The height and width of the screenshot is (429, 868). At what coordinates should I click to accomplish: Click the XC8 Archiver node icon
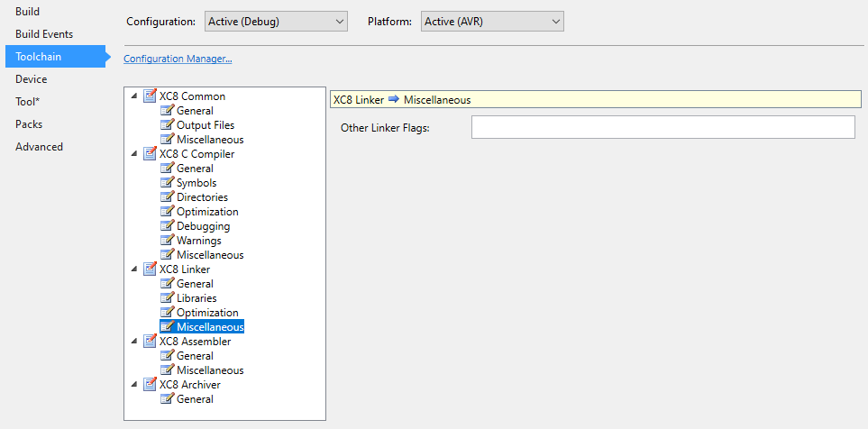[x=150, y=385]
